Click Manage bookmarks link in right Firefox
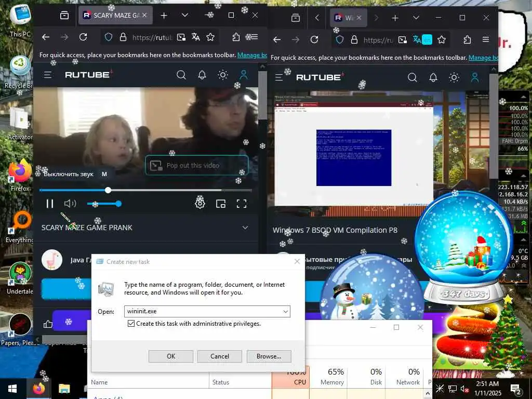 [483, 58]
